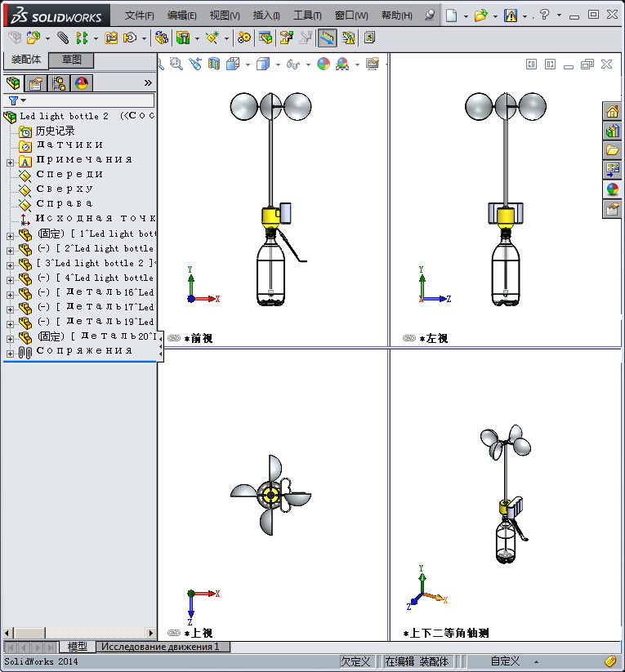Click the Display Style cube icon
This screenshot has height=672, width=625.
(x=263, y=64)
